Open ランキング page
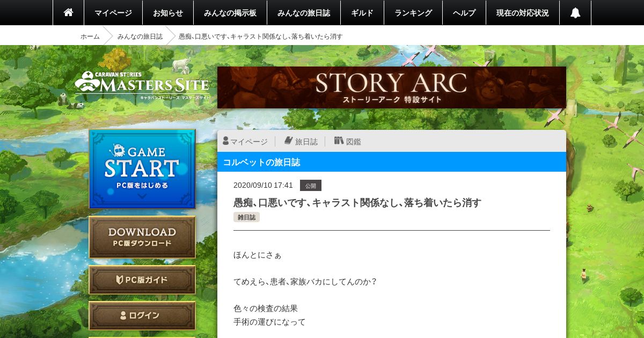 (413, 12)
